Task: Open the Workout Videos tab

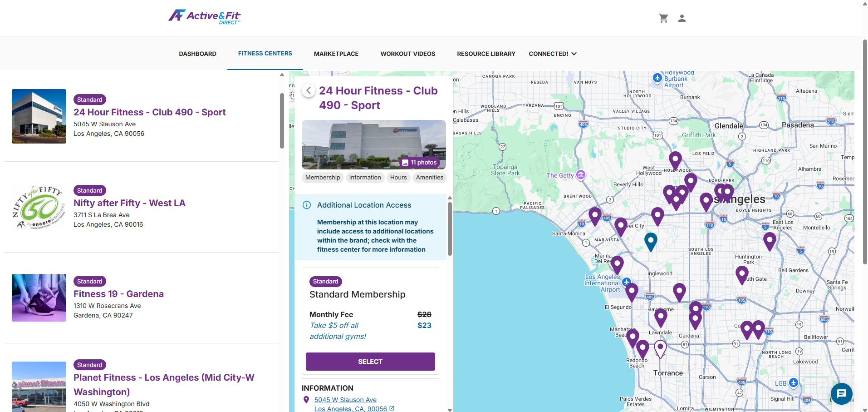Action: pos(408,54)
